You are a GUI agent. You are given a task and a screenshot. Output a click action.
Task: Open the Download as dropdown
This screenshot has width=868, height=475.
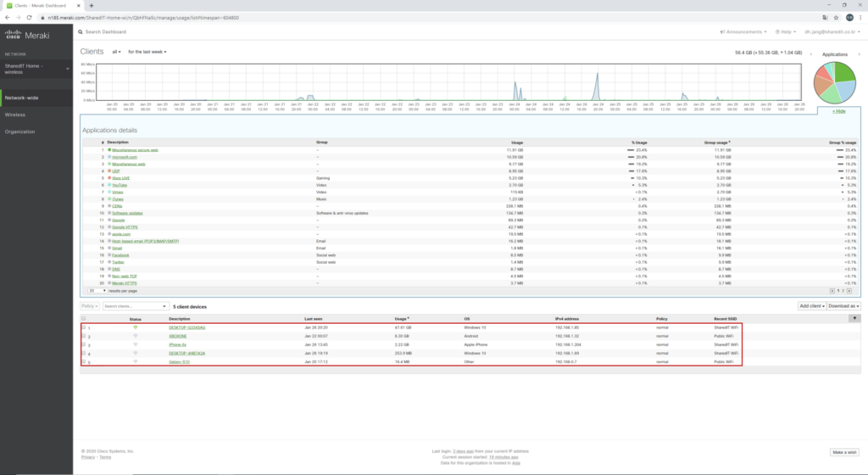tap(844, 305)
